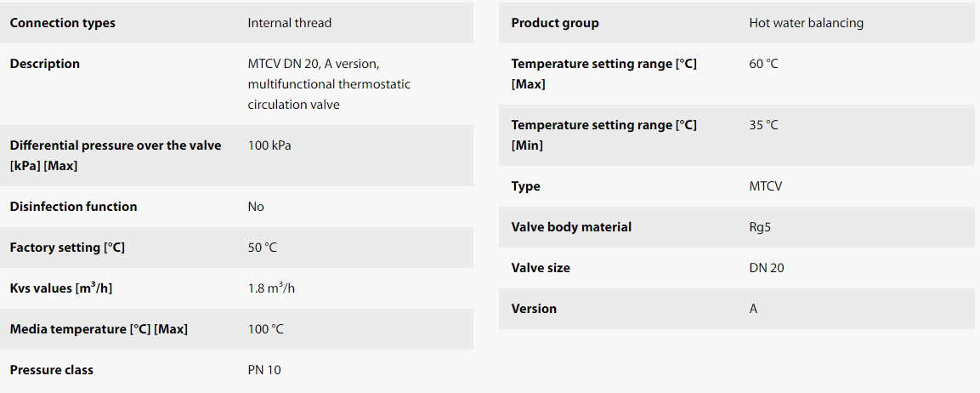Viewport: 980px width, 393px height.
Task: Select the 35 °C min temperature value
Action: [x=764, y=125]
